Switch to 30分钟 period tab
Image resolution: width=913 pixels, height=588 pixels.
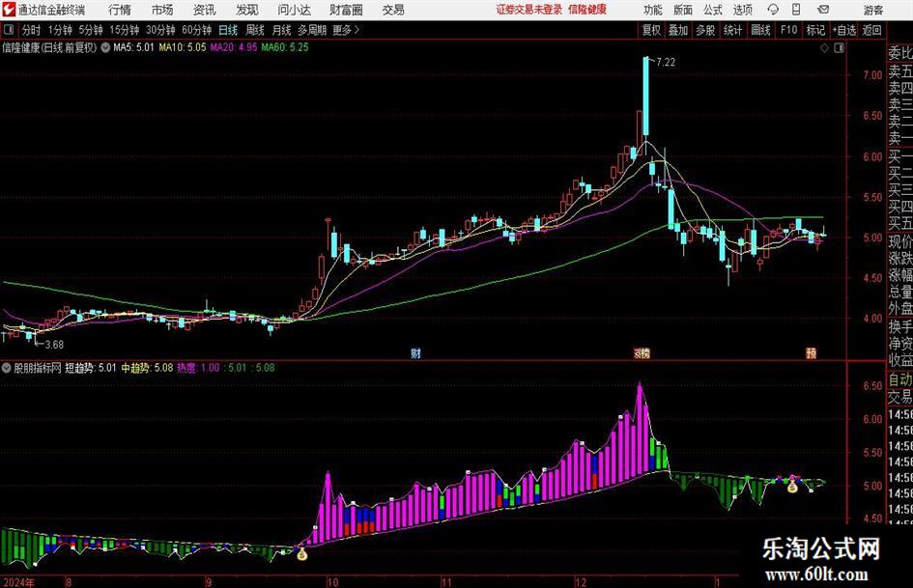160,30
